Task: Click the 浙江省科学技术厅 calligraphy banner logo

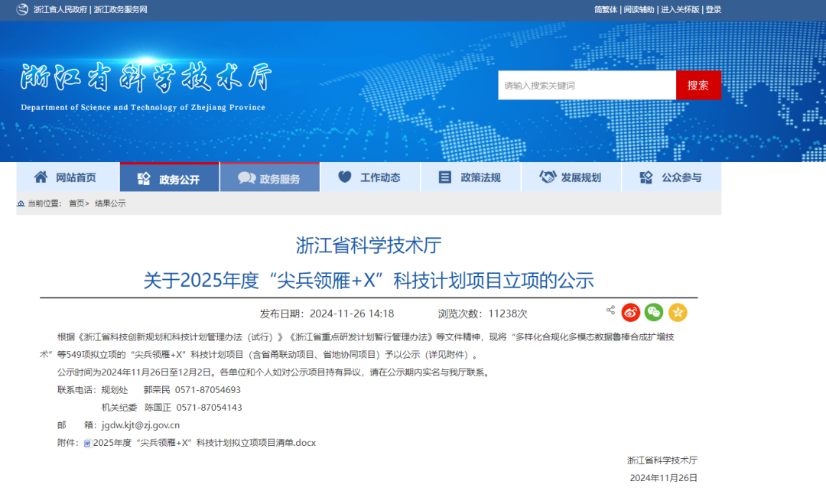Action: tap(146, 77)
